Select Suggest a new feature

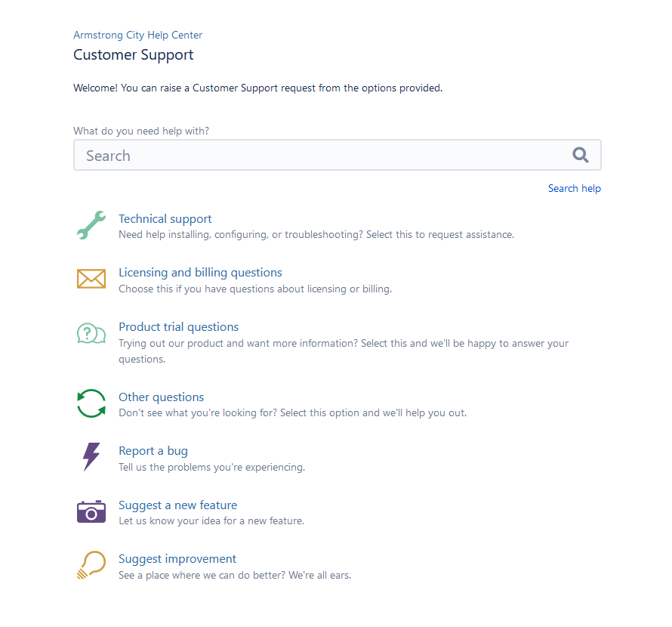[177, 505]
